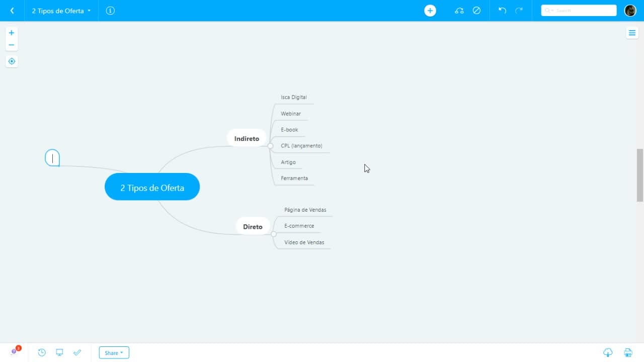Zoom in with the plus button
The image size is (644, 362).
coord(12,33)
